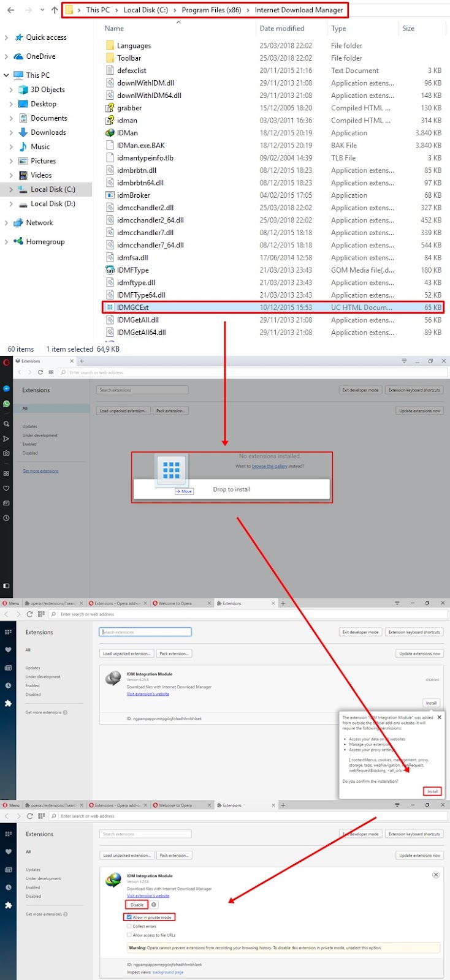The width and height of the screenshot is (450, 980).
Task: Switch to 'Extensions - Opera add-ons' tab in install-popup window
Action: pyautogui.click(x=118, y=603)
